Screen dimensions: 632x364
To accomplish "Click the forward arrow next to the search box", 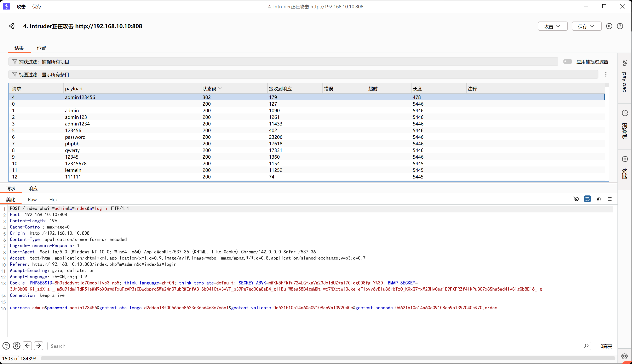I will pyautogui.click(x=39, y=346).
